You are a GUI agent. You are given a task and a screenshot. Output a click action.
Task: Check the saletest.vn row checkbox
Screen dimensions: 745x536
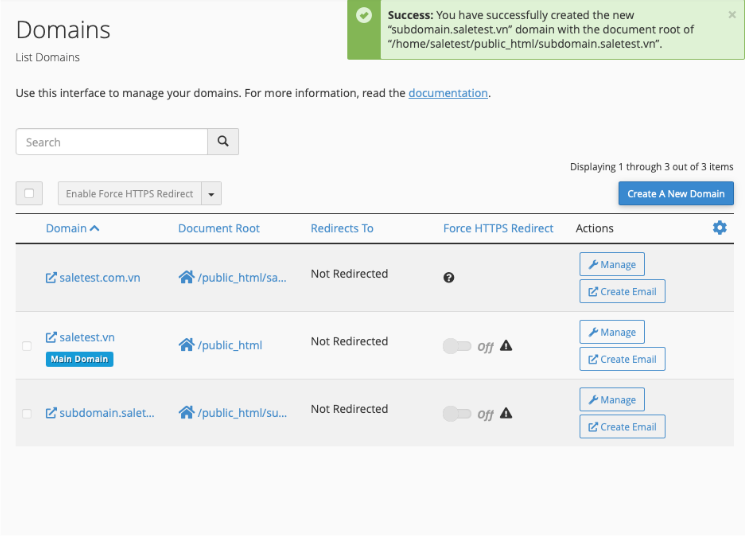tap(27, 345)
